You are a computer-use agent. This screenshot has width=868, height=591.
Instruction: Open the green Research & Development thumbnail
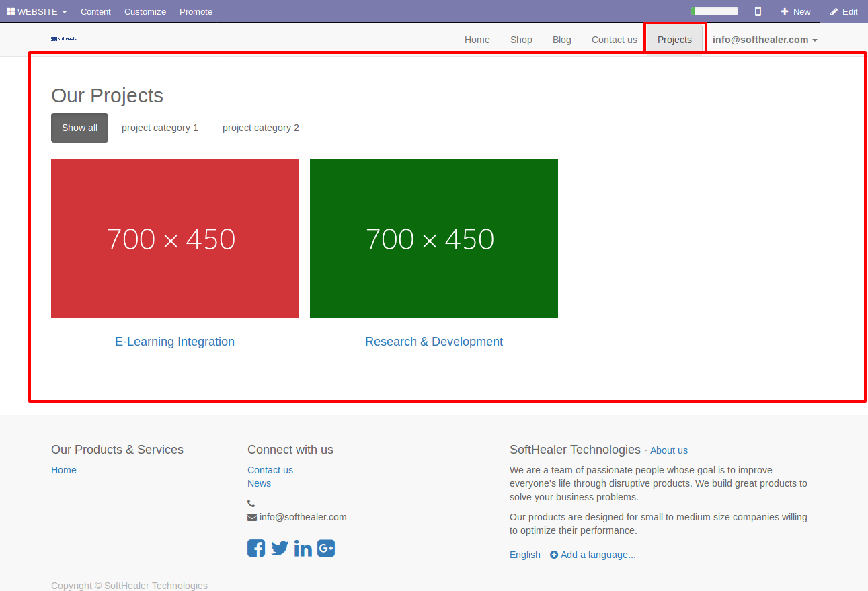coord(434,238)
